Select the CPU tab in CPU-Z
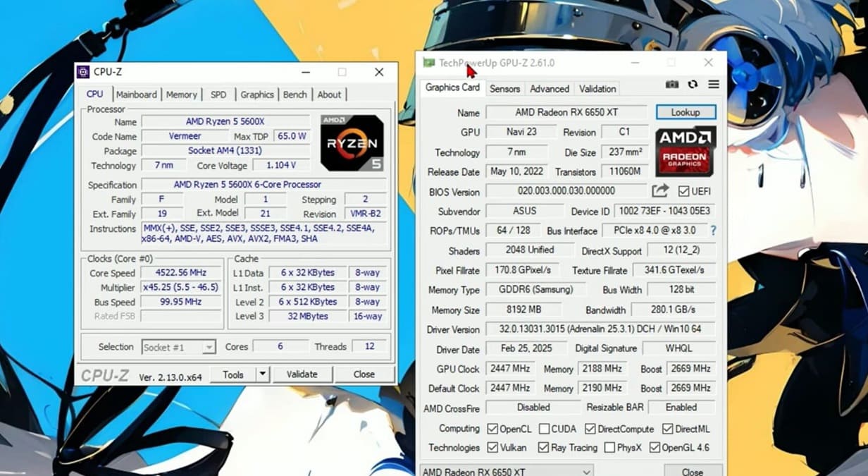Viewport: 868px width, 476px height. [94, 94]
